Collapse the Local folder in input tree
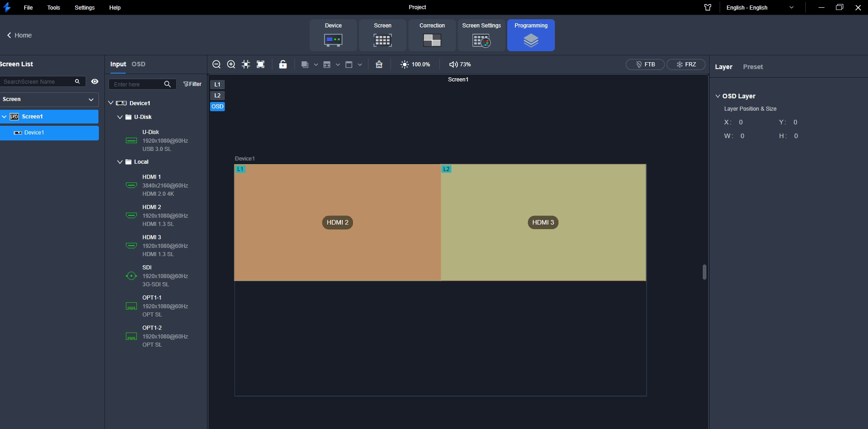 (x=120, y=162)
